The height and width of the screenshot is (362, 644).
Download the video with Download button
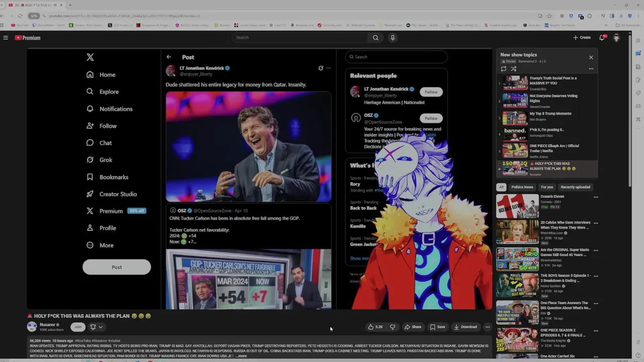[x=465, y=327]
